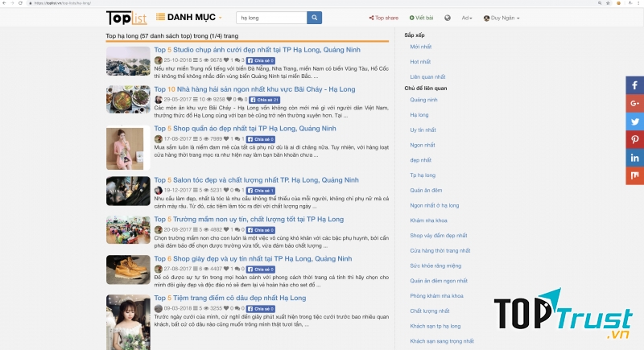Select related topic đẹp nhất

420,160
